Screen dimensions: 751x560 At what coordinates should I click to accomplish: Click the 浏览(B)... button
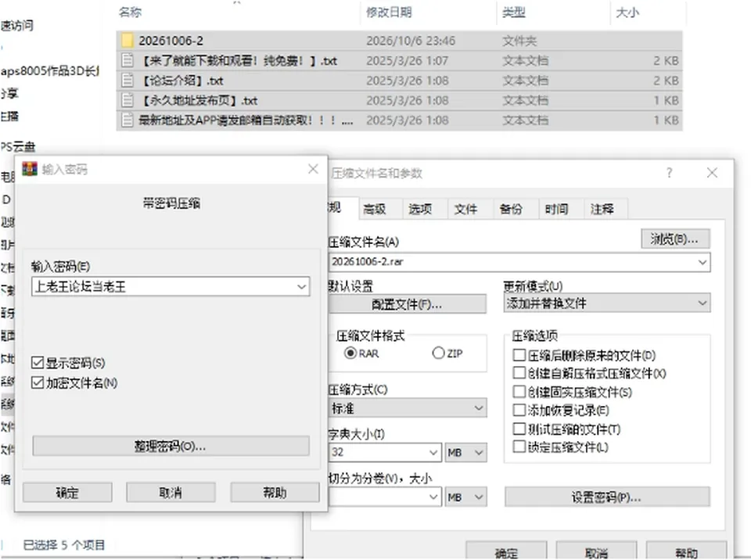[675, 239]
